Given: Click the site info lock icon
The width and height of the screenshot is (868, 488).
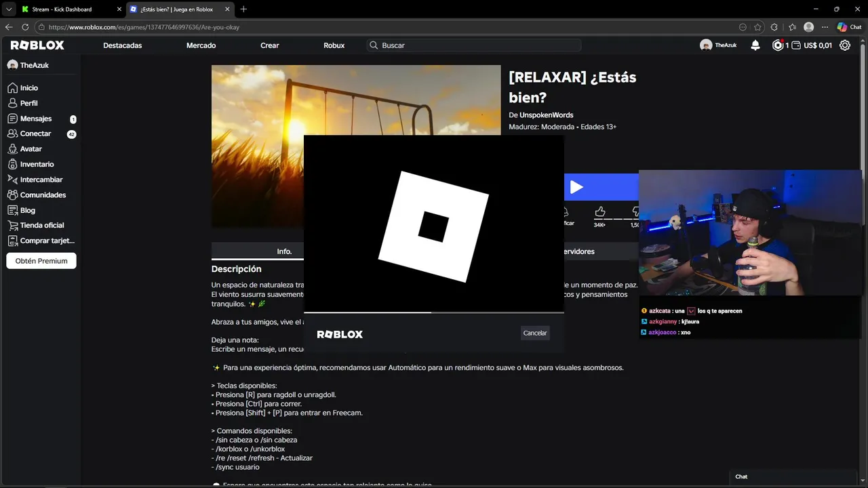Looking at the screenshot, I should coord(41,27).
